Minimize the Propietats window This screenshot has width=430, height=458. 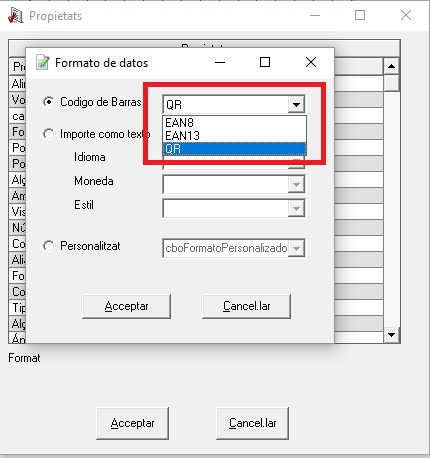315,16
